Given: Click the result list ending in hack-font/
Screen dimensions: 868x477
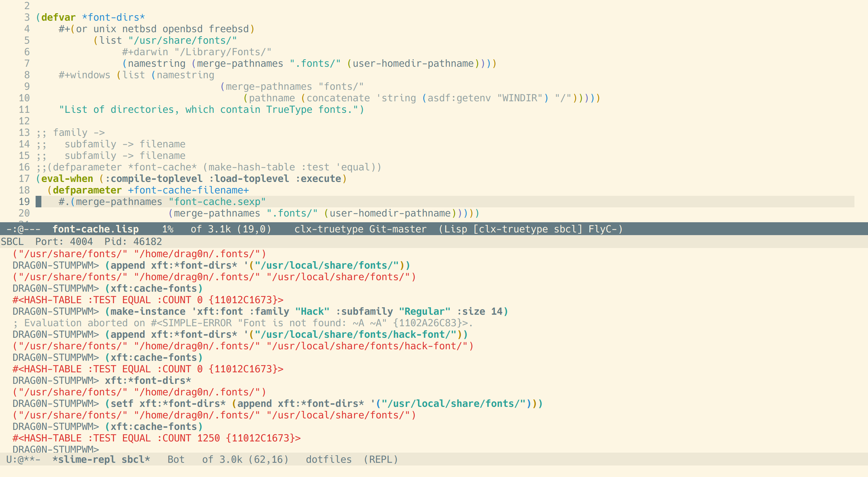Looking at the screenshot, I should (243, 346).
